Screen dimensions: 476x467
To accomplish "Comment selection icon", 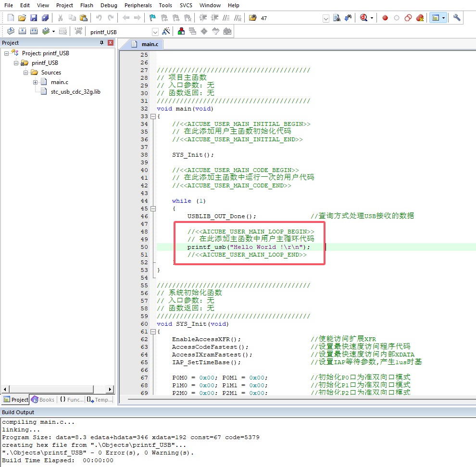I will pos(226,18).
